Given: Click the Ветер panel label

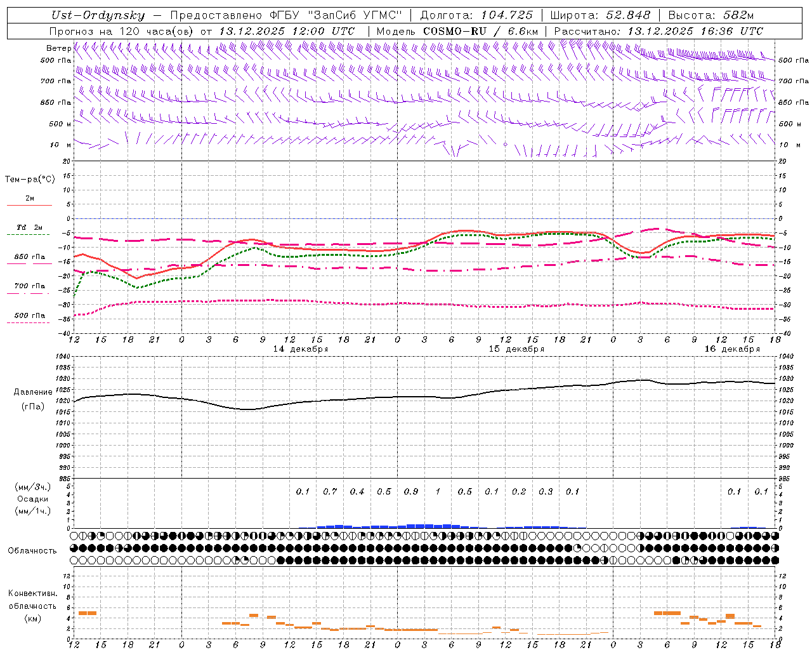Looking at the screenshot, I should (x=58, y=48).
